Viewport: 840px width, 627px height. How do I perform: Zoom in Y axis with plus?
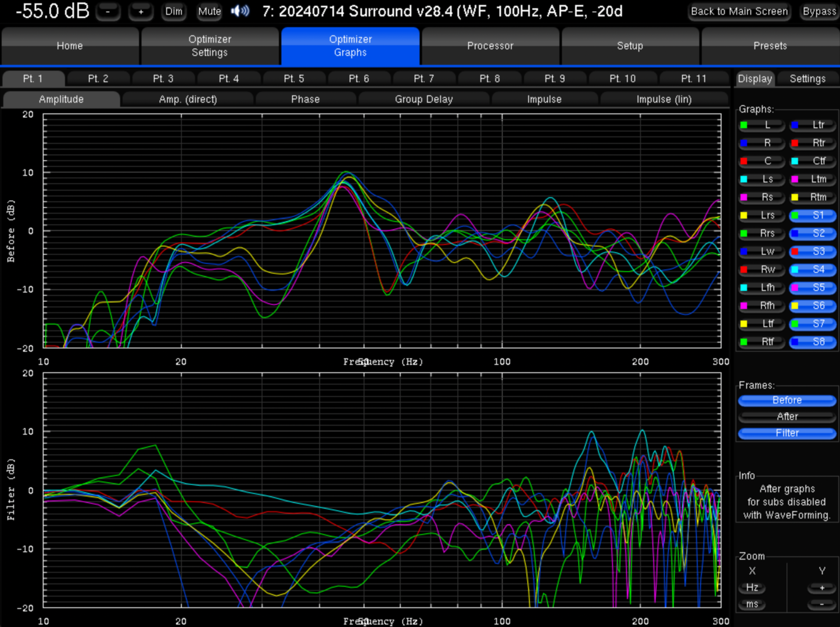coord(821,588)
